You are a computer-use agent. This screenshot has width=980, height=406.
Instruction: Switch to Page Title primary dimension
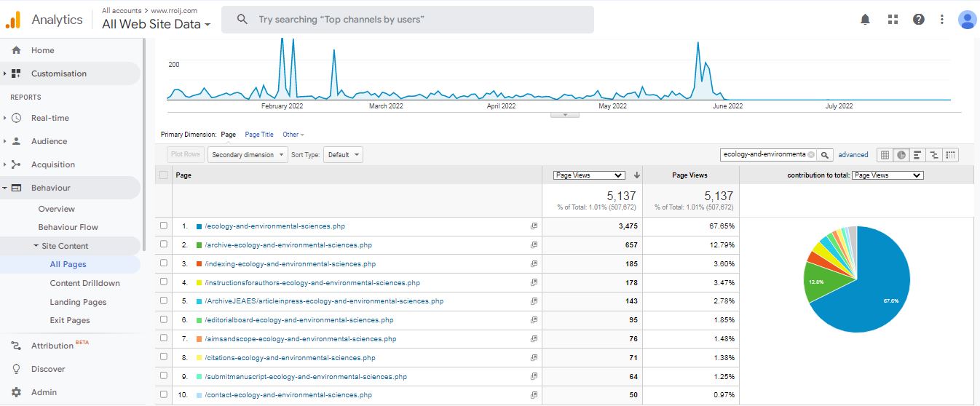(x=259, y=135)
